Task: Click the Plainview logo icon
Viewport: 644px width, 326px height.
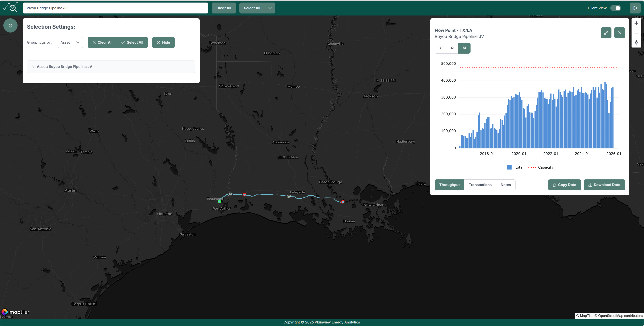Action: (x=11, y=7)
